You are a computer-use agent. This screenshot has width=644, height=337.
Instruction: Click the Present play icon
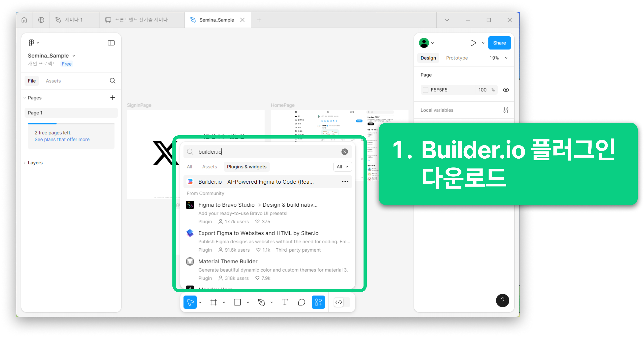pyautogui.click(x=473, y=43)
